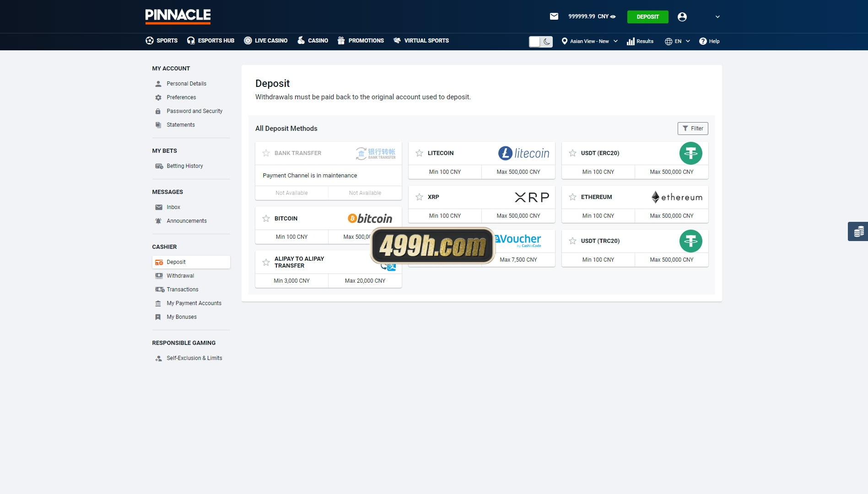868x494 pixels.
Task: Open the floating coins widget on right edge
Action: (x=858, y=231)
